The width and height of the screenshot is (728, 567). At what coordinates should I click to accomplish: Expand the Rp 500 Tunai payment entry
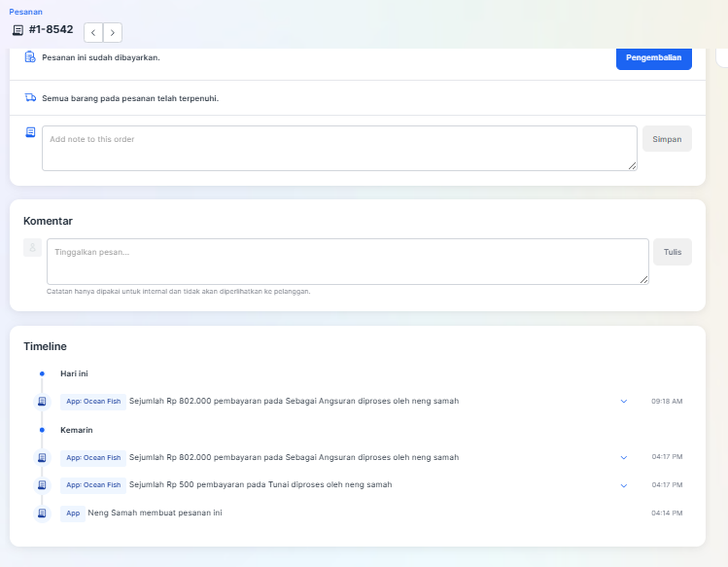624,485
